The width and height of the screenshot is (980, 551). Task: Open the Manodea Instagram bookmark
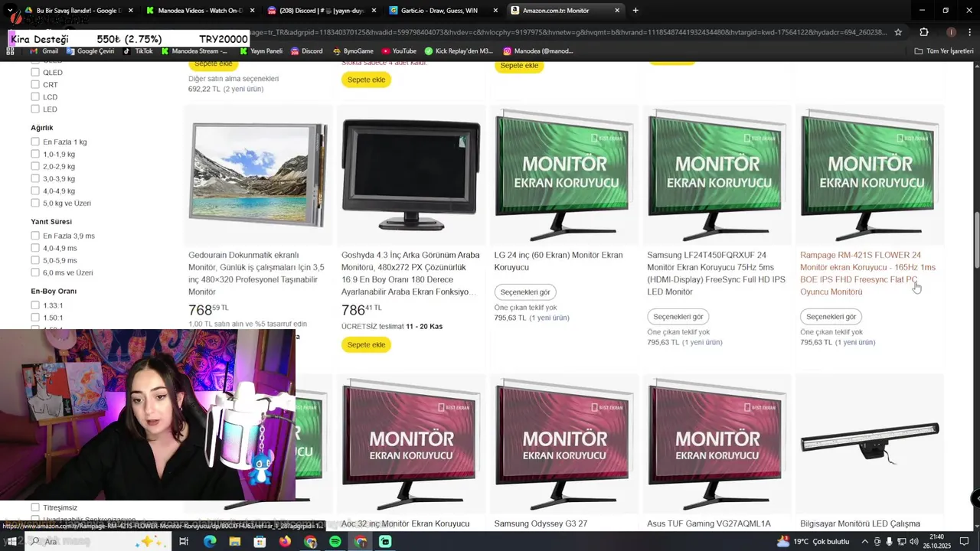coord(537,51)
